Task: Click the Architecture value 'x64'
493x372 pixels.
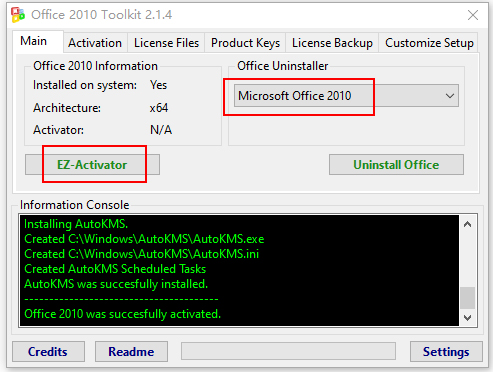Action: pyautogui.click(x=159, y=108)
